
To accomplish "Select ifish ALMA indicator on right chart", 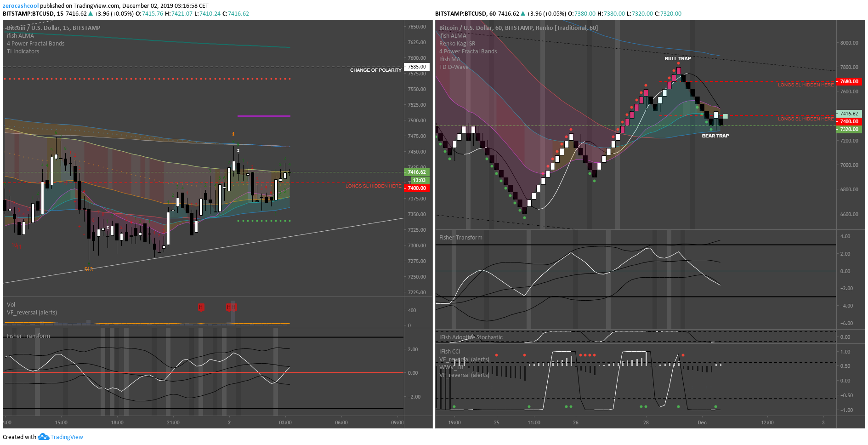I will coord(453,36).
